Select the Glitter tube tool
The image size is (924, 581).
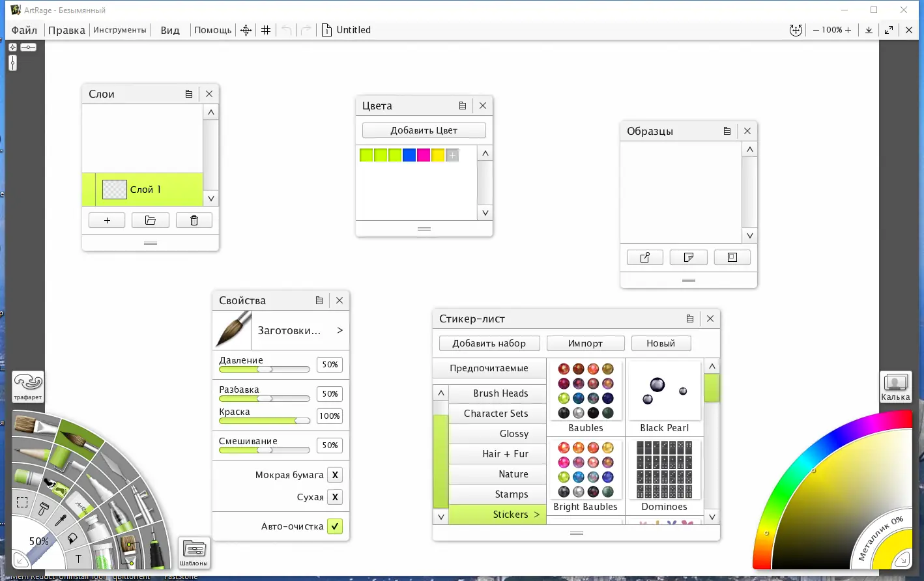pyautogui.click(x=102, y=556)
